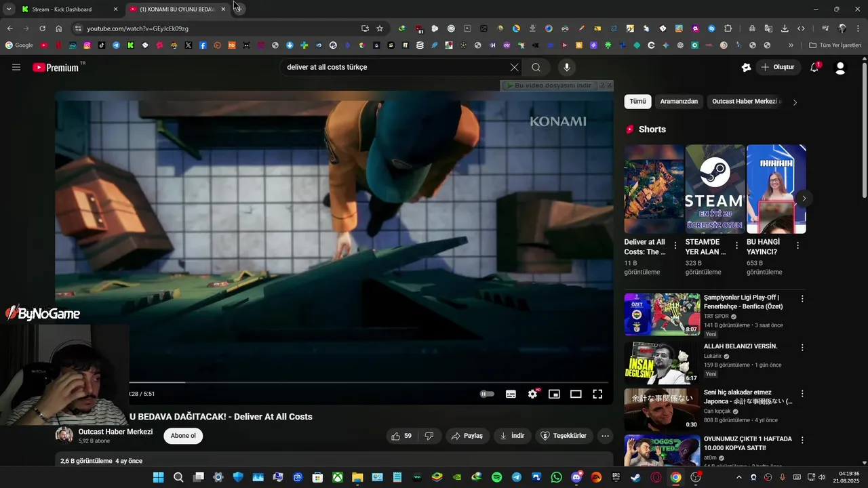Go to browser home page
This screenshot has width=868, height=488.
[x=59, y=28]
